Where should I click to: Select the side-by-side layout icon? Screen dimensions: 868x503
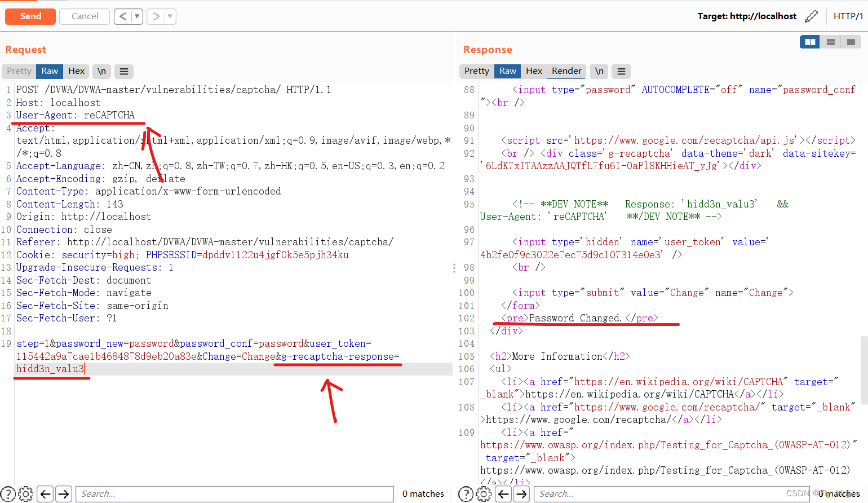(809, 42)
